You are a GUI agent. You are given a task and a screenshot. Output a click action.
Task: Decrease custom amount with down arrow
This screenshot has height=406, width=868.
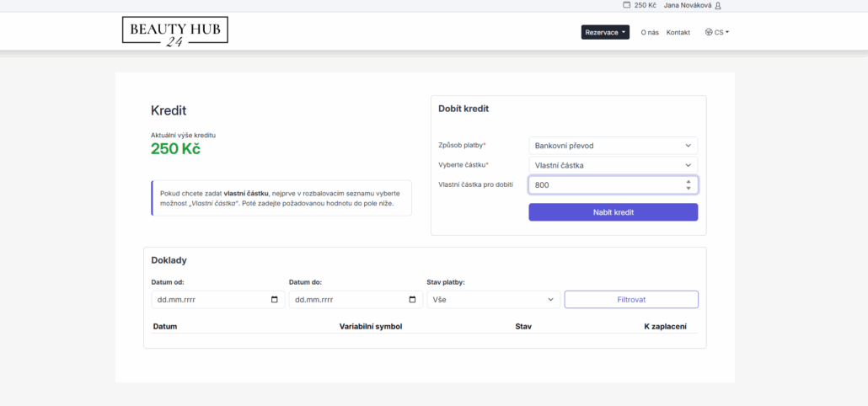click(x=689, y=188)
